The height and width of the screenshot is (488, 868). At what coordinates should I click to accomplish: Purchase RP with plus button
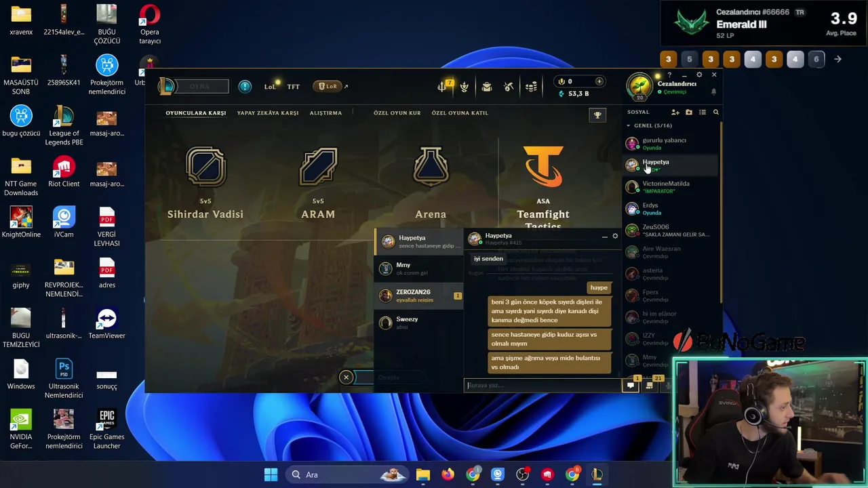pyautogui.click(x=599, y=81)
